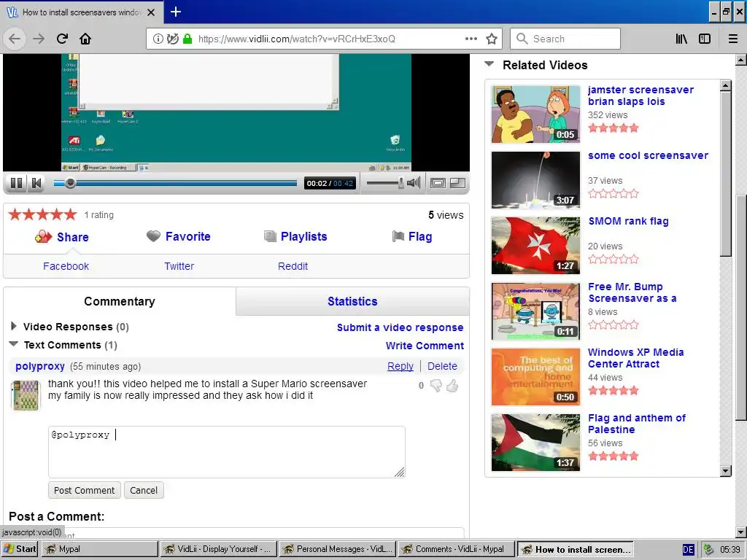Click the Share tab label
The image size is (747, 560).
point(73,237)
